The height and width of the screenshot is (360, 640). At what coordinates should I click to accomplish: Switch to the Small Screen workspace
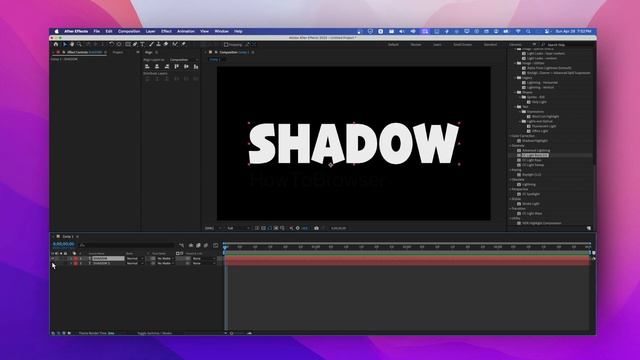[462, 44]
